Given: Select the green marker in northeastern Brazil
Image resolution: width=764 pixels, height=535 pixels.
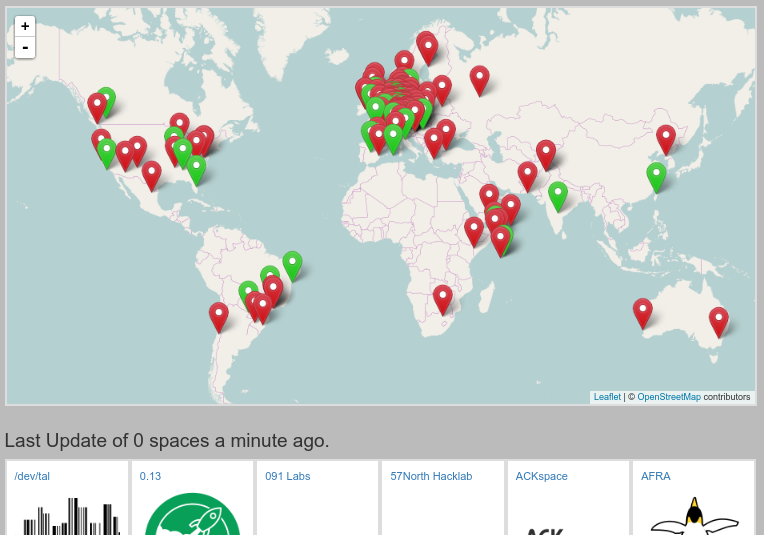Looking at the screenshot, I should coord(292,265).
